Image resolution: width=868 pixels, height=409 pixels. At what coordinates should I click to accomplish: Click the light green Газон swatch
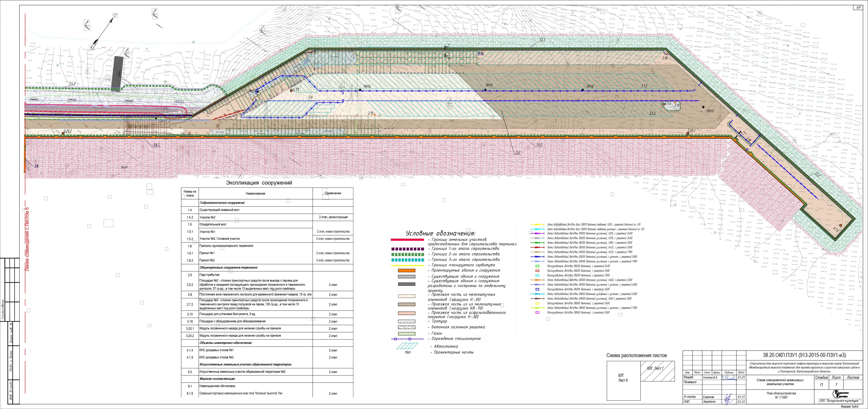point(407,334)
